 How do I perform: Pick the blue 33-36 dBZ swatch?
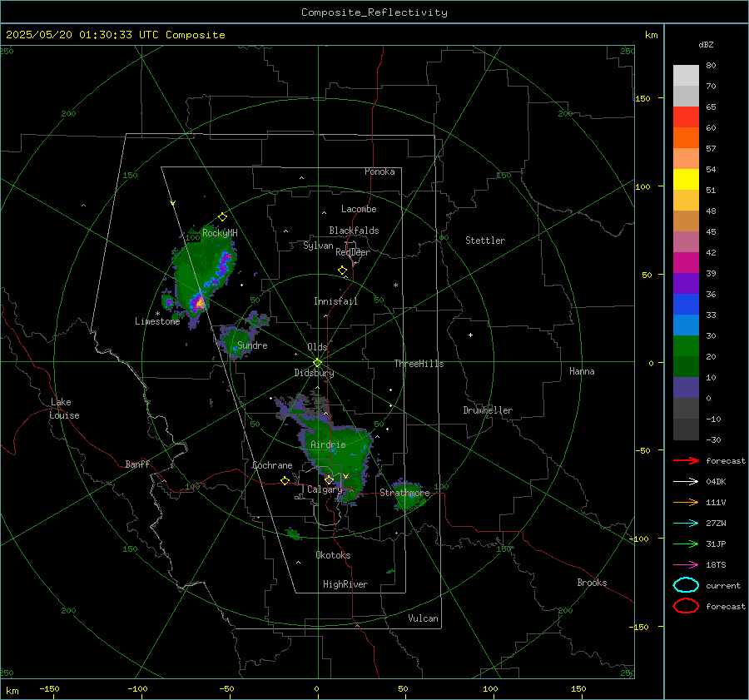tap(686, 305)
